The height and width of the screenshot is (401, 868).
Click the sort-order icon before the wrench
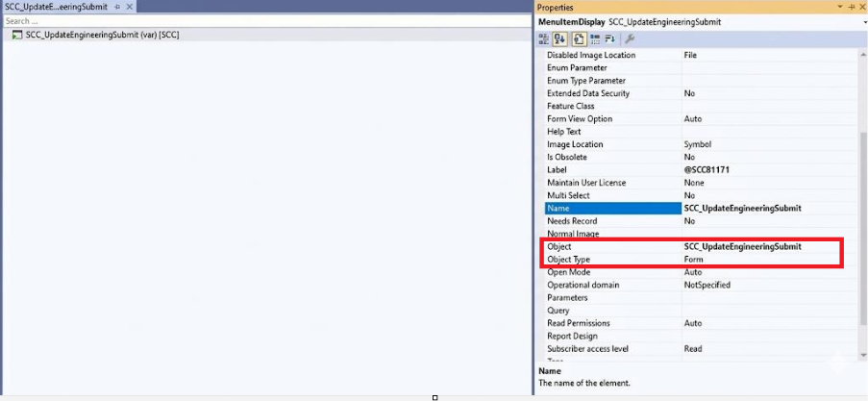(x=610, y=38)
